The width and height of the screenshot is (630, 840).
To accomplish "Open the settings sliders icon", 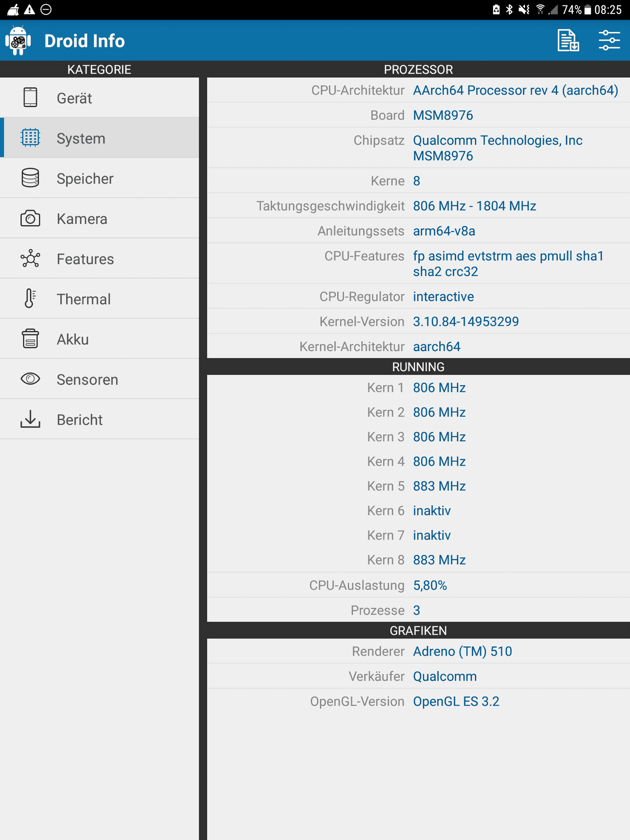I will coord(609,40).
